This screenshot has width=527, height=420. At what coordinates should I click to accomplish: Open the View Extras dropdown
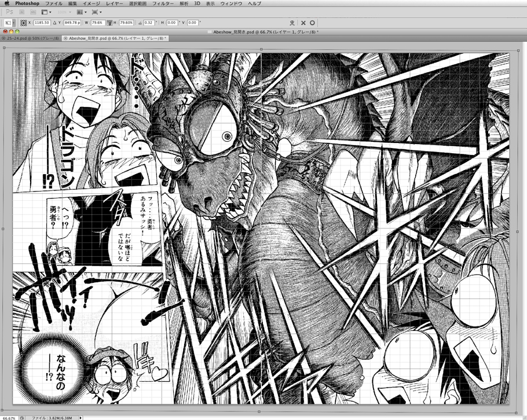click(46, 12)
